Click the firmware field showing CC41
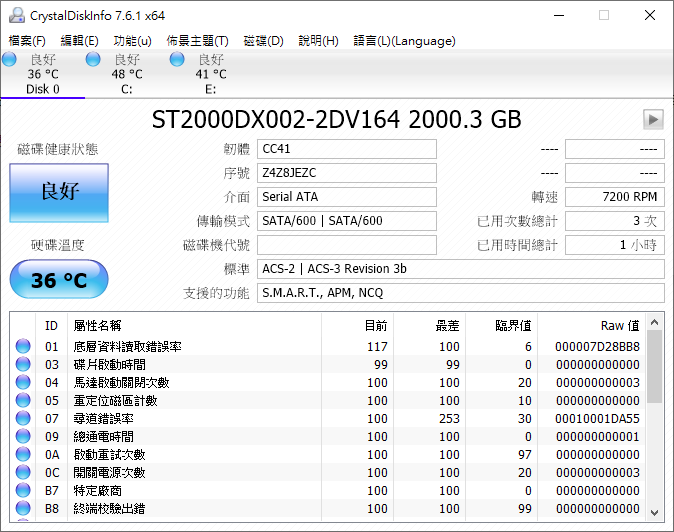The image size is (674, 532). 347,149
